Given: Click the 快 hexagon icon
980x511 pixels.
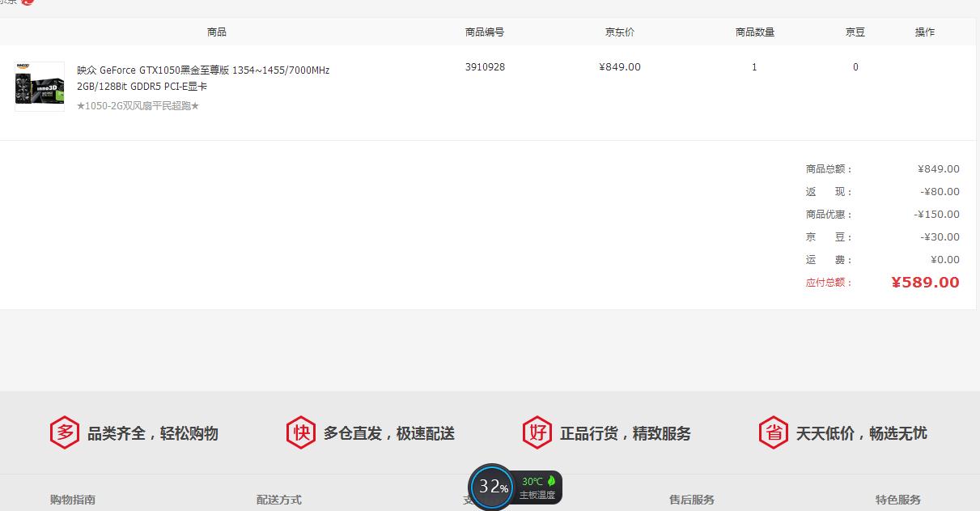Looking at the screenshot, I should (301, 432).
